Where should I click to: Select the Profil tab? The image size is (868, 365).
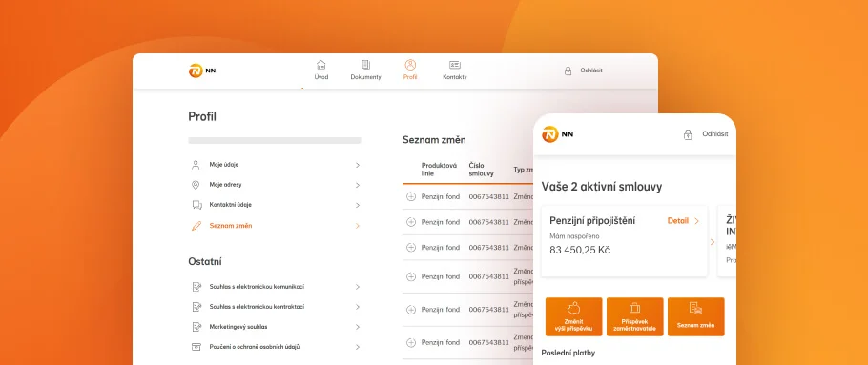pyautogui.click(x=410, y=71)
